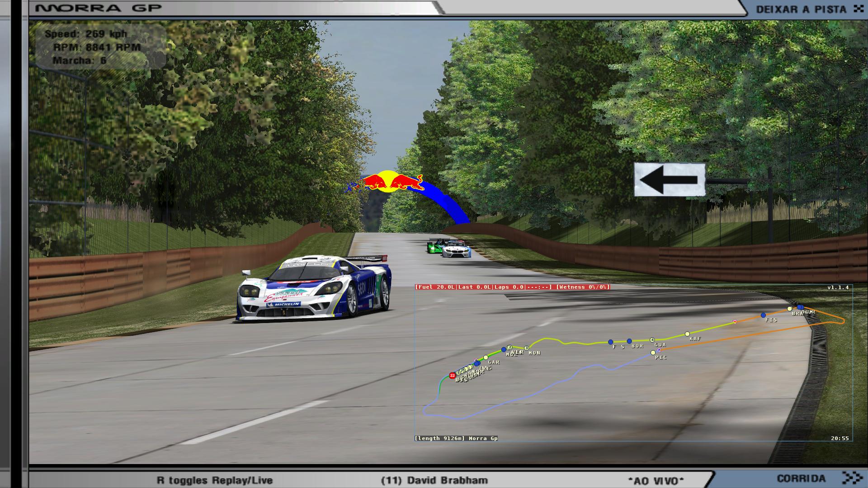Click the GAR driver dot on track map

[486, 357]
